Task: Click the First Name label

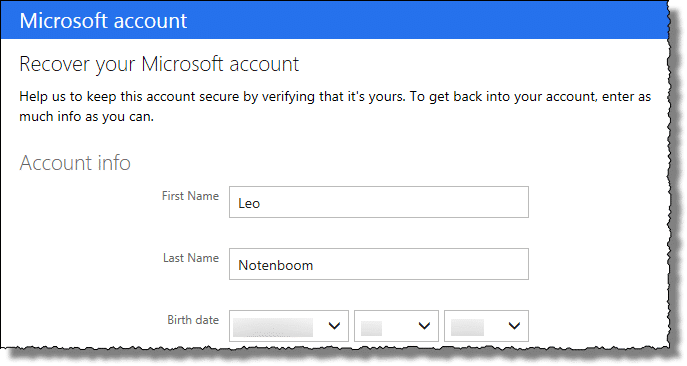Action: pyautogui.click(x=190, y=196)
